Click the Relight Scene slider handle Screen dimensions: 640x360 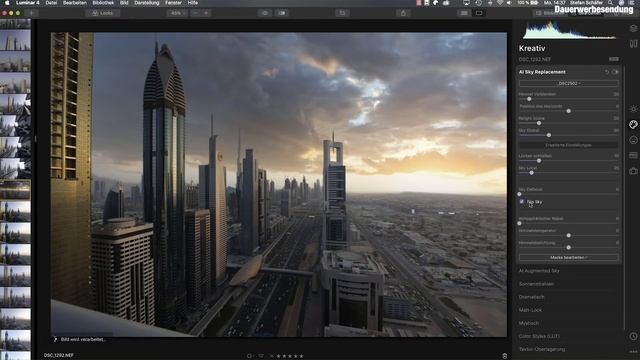click(x=539, y=123)
